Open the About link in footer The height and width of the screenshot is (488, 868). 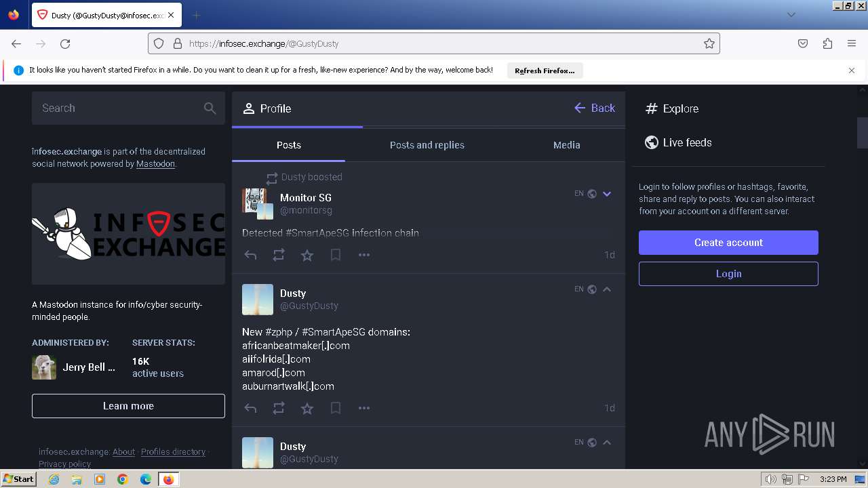[x=123, y=452]
